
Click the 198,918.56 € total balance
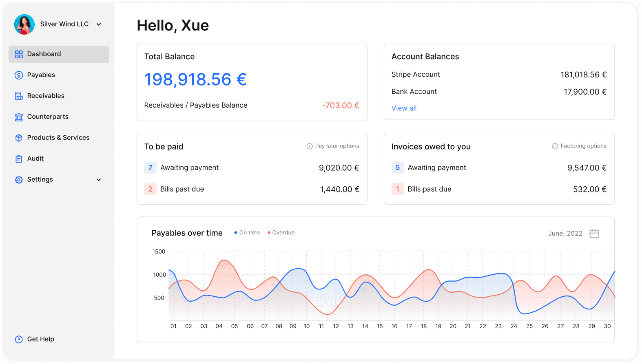195,79
